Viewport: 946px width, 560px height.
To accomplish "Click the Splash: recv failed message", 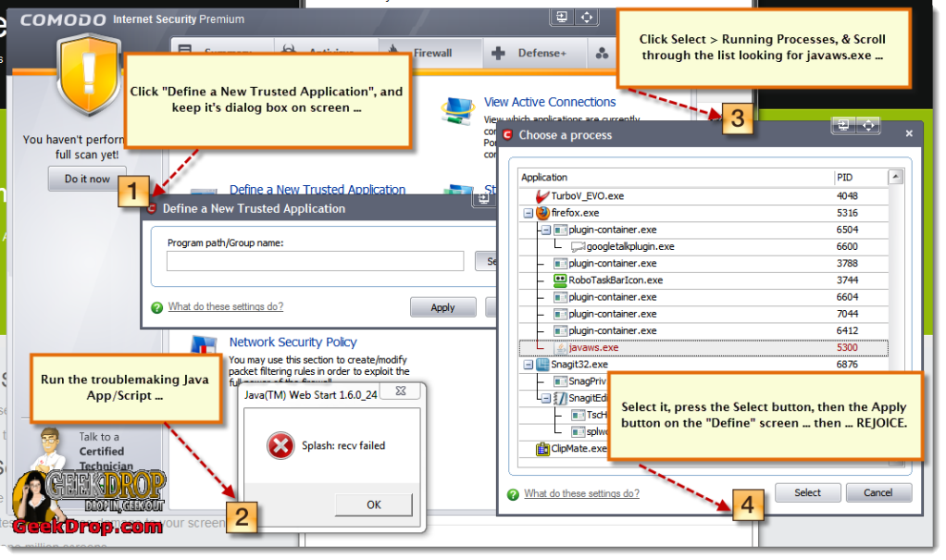I will point(343,446).
